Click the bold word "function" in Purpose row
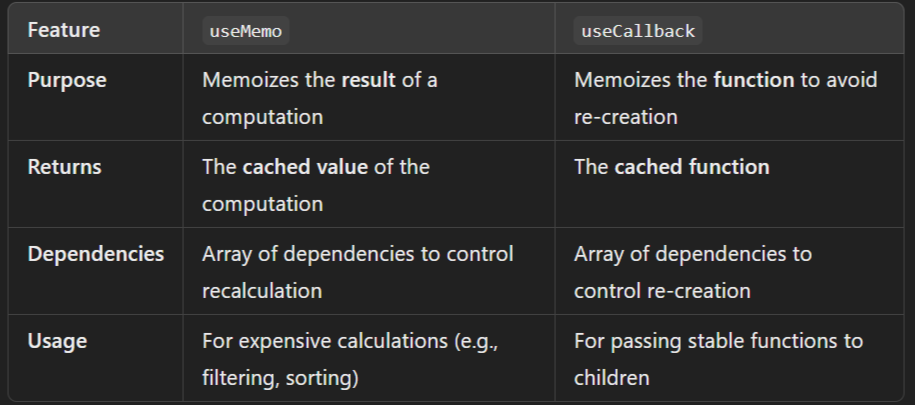 [753, 79]
